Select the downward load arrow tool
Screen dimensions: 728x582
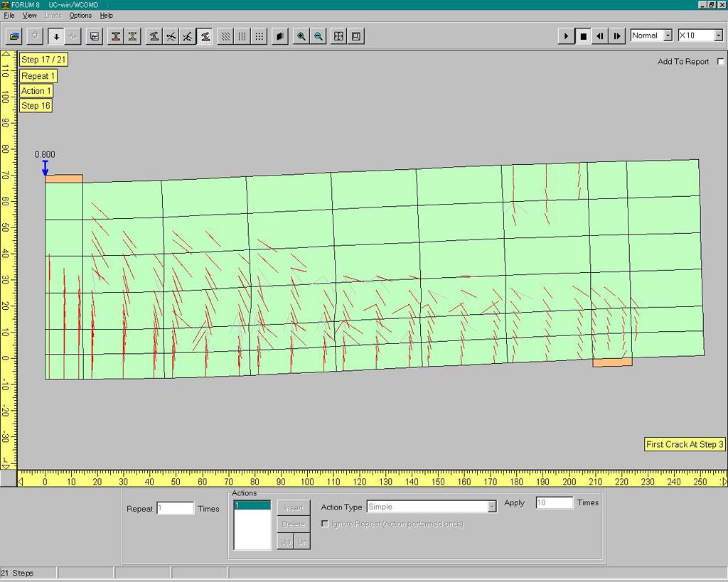56,36
